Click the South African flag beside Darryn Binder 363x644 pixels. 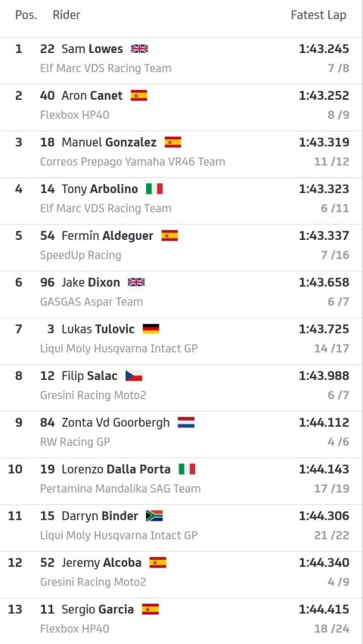point(154,516)
